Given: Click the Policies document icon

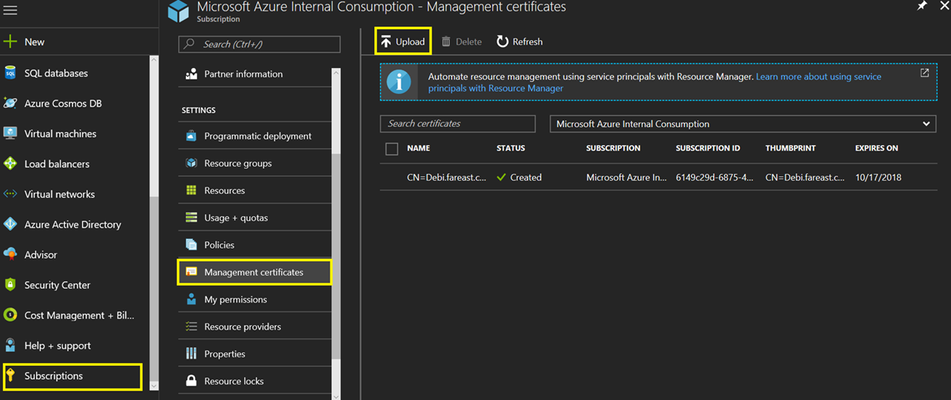Looking at the screenshot, I should pos(191,245).
